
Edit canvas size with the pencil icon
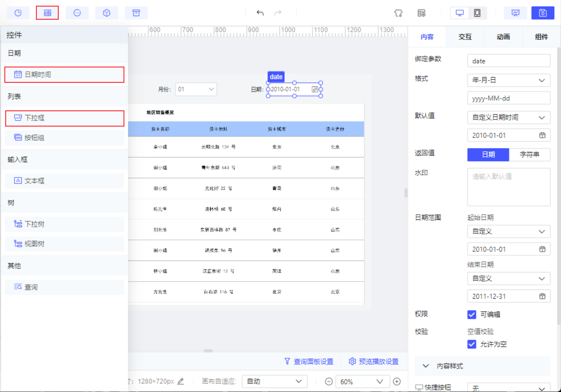pos(181,381)
